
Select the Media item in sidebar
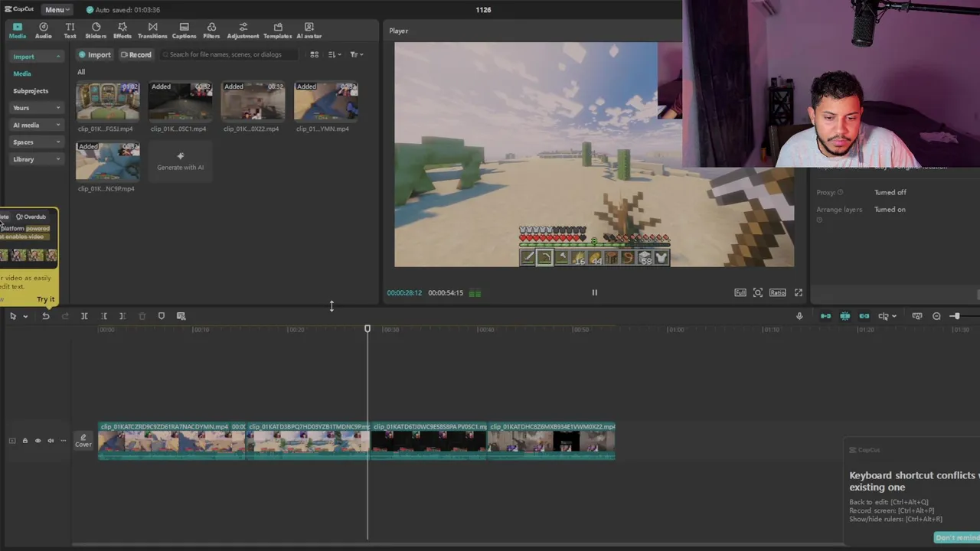pyautogui.click(x=22, y=73)
